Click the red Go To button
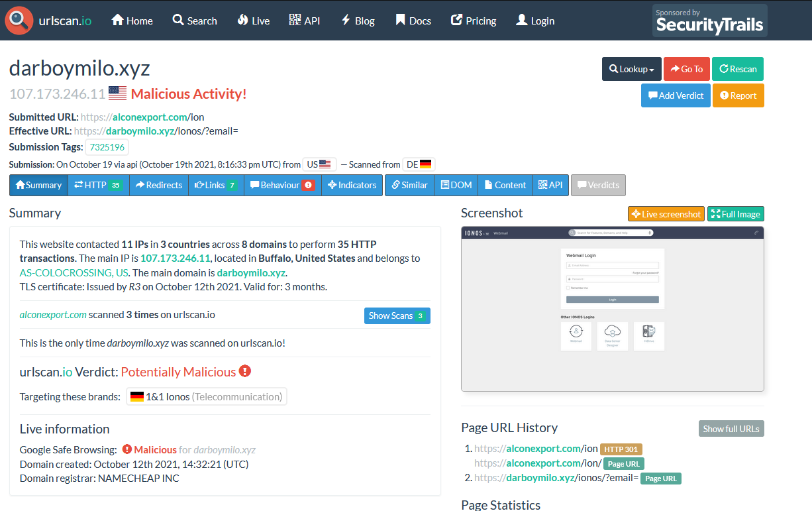Viewport: 812px width, 511px height. coord(687,69)
